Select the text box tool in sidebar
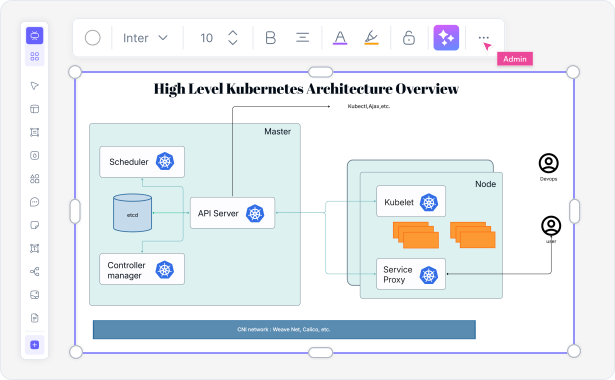The height and width of the screenshot is (380, 615). click(x=35, y=248)
